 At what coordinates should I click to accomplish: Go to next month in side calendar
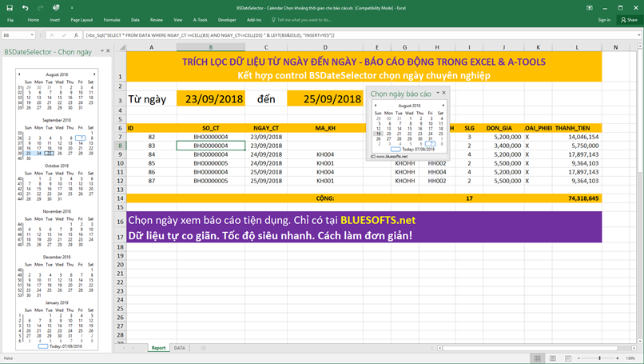coord(94,74)
